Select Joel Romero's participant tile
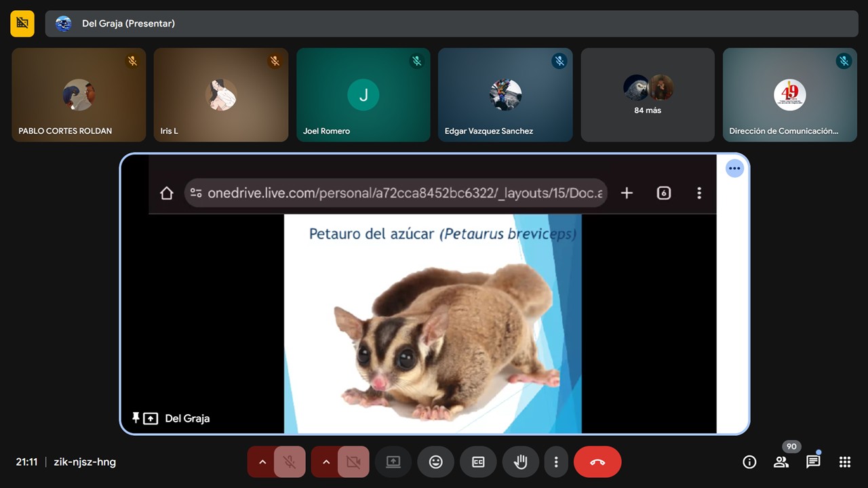This screenshot has height=488, width=868. pyautogui.click(x=363, y=95)
